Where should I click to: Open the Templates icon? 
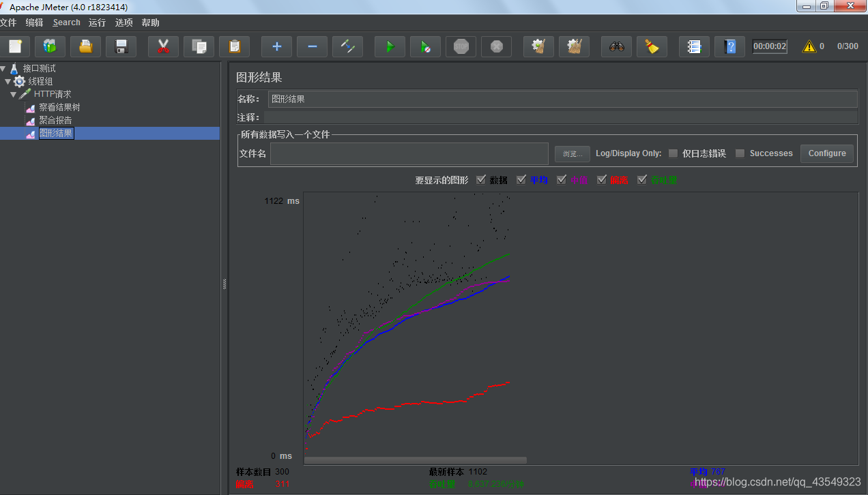coord(50,46)
